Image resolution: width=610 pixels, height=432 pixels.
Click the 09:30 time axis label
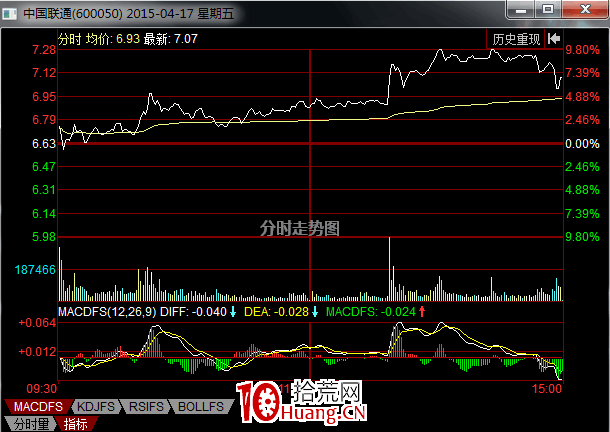(x=42, y=388)
